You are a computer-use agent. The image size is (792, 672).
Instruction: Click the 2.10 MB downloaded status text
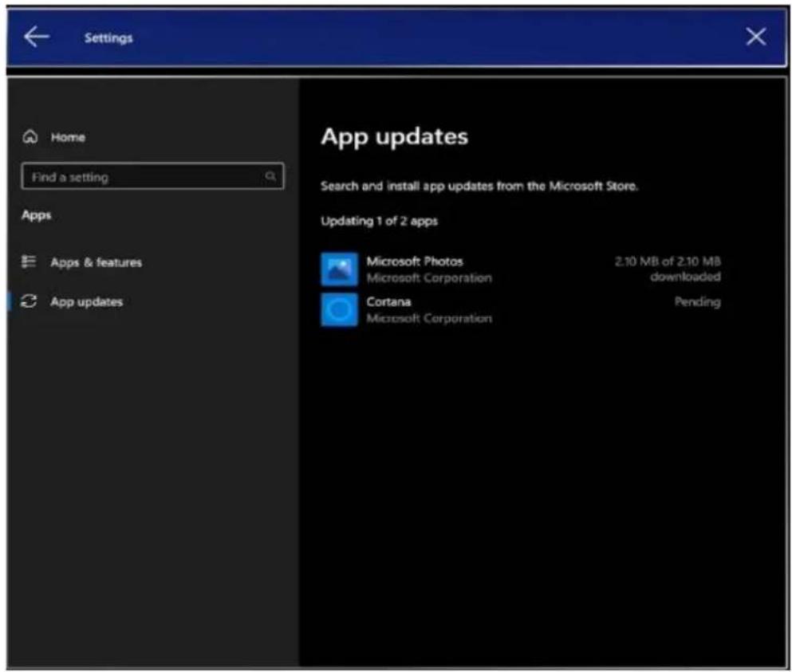[668, 269]
